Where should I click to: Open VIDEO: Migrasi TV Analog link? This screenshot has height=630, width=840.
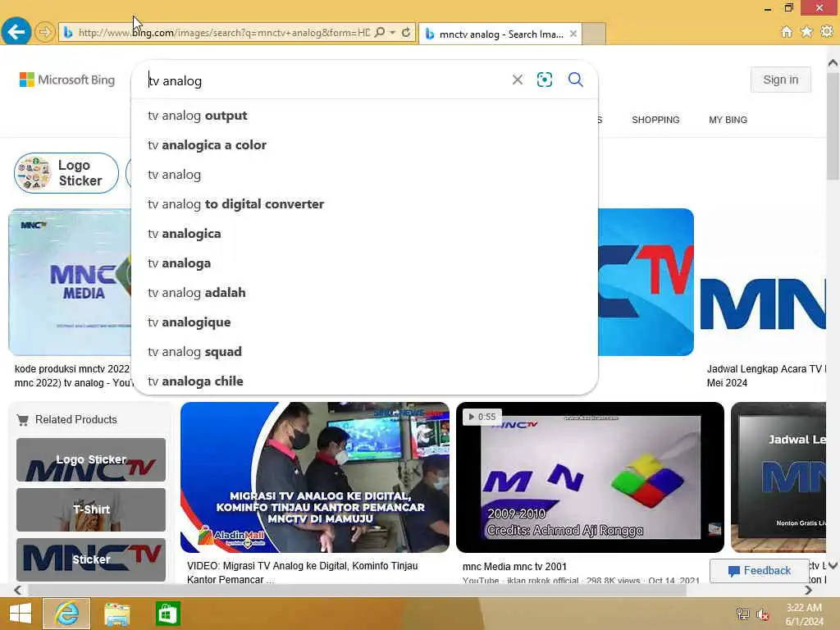[x=302, y=572]
